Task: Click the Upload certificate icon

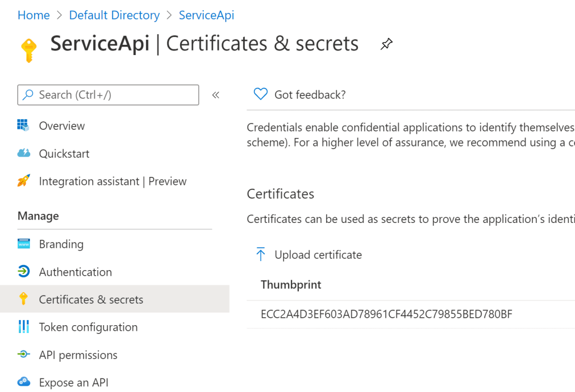Action: click(x=261, y=254)
